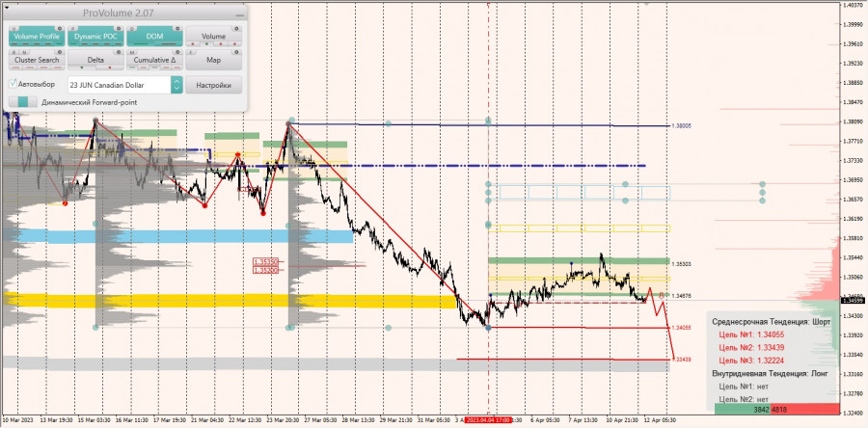Click Цель №1: 1.34055 in forecast box

(x=751, y=334)
